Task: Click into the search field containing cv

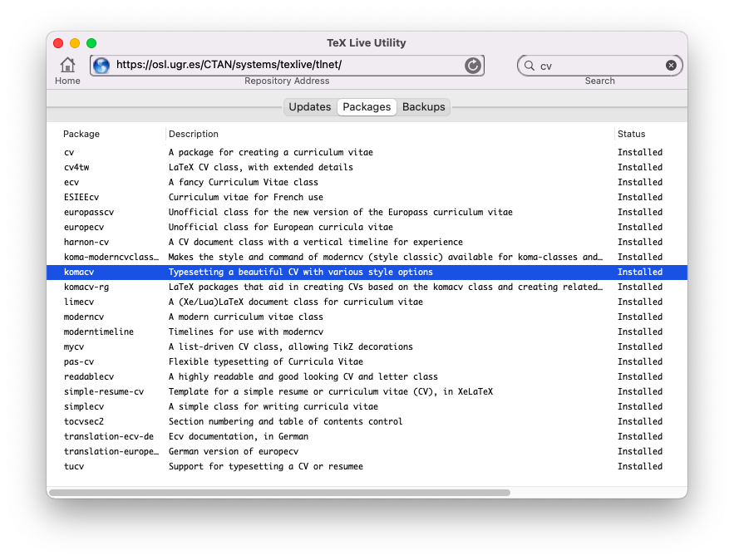Action: (x=600, y=66)
